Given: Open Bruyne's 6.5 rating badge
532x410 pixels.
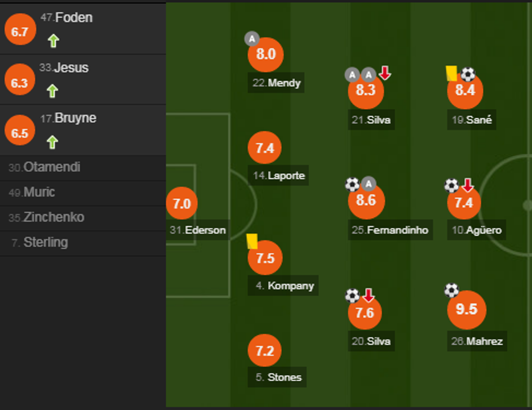Looking at the screenshot, I should 20,133.
